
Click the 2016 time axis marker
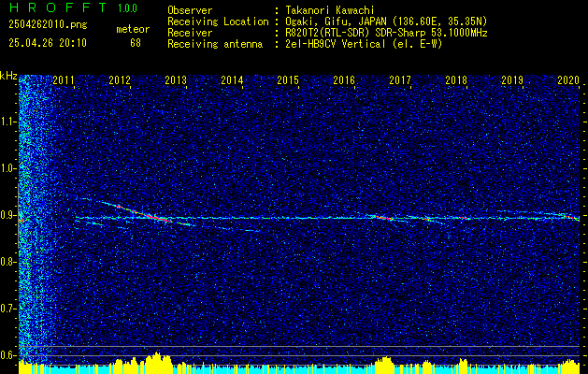[344, 80]
